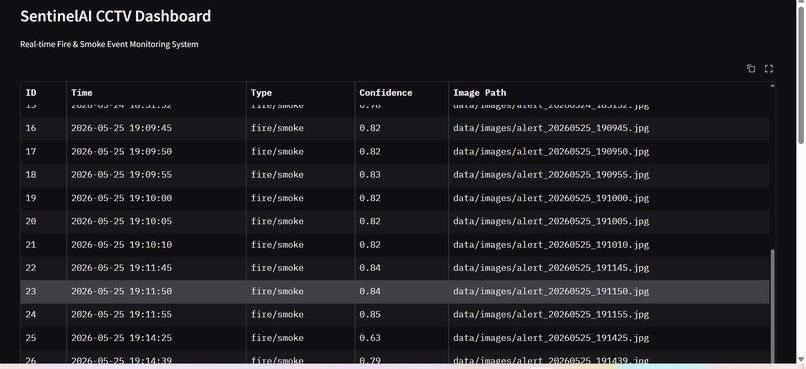The height and width of the screenshot is (369, 806).
Task: Click time cell 2026-05-25 19:14:25
Action: pyautogui.click(x=156, y=338)
